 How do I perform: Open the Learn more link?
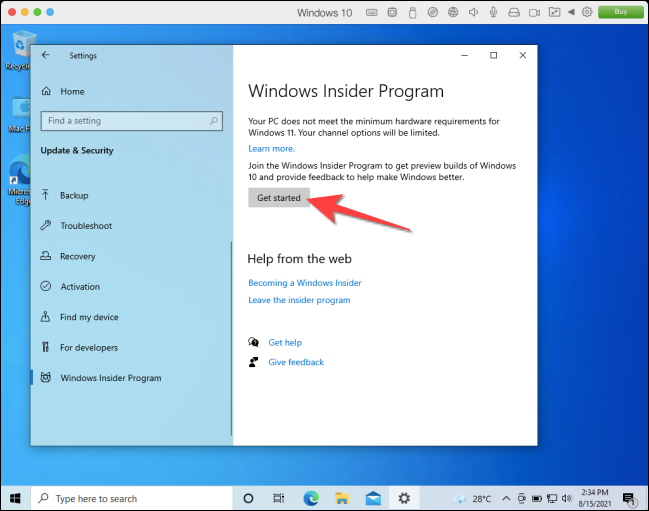coord(271,148)
